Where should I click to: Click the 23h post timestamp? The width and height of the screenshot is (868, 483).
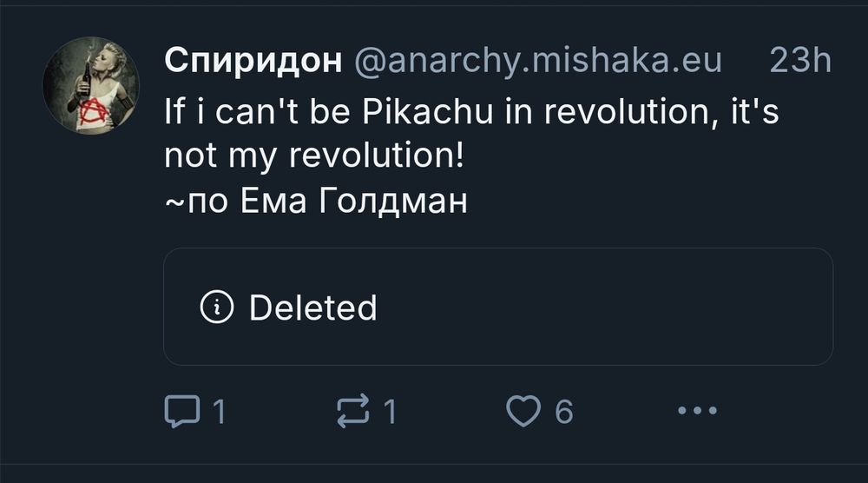(799, 60)
